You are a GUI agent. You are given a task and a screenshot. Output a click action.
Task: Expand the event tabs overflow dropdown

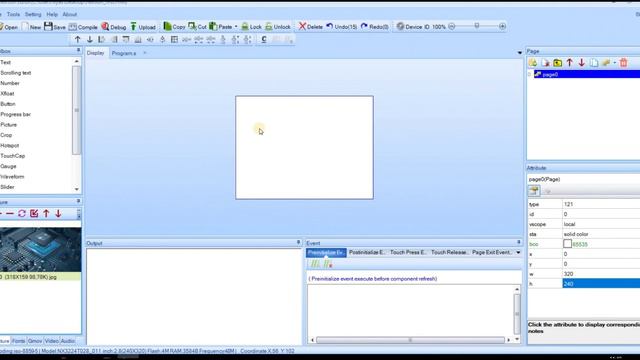coord(518,253)
